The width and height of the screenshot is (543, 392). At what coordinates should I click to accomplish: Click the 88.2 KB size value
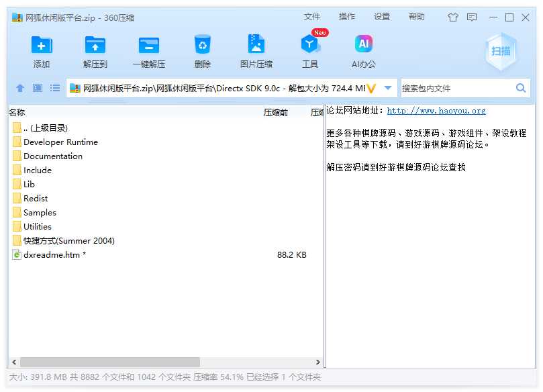291,255
